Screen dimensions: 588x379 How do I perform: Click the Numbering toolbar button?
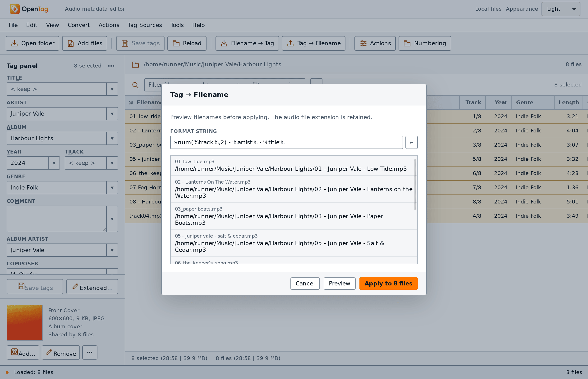(x=424, y=43)
